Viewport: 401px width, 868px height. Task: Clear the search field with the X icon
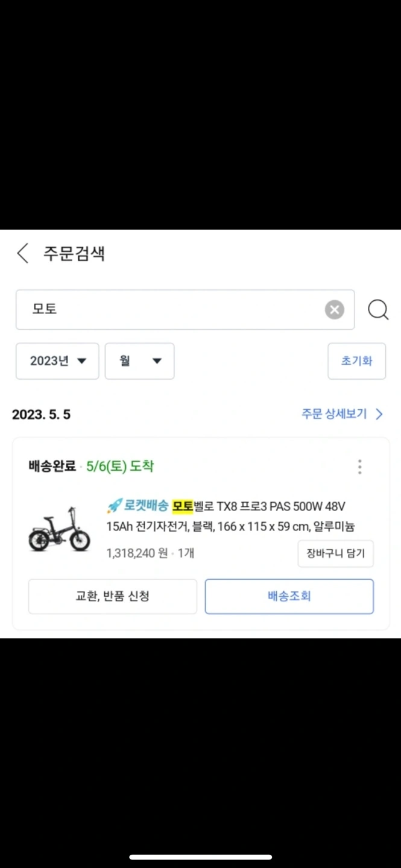(x=334, y=309)
